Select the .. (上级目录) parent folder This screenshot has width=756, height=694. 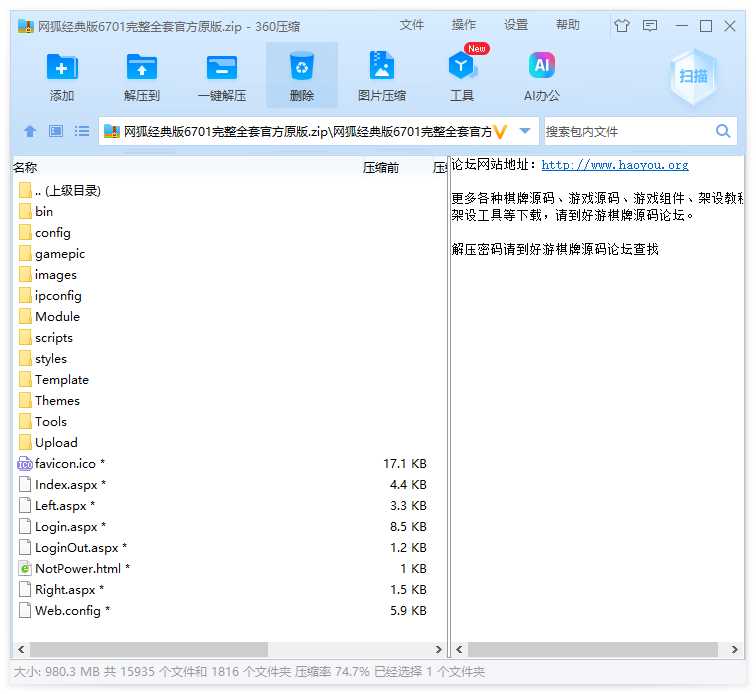(x=60, y=191)
